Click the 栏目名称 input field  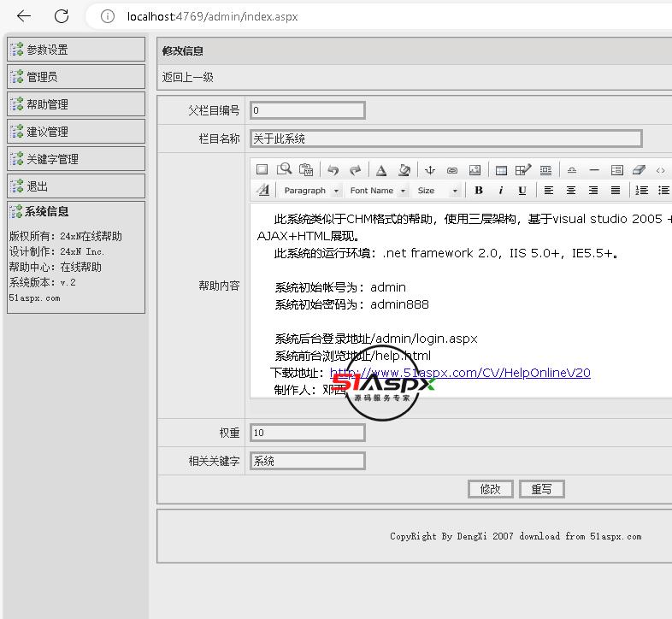coord(445,139)
